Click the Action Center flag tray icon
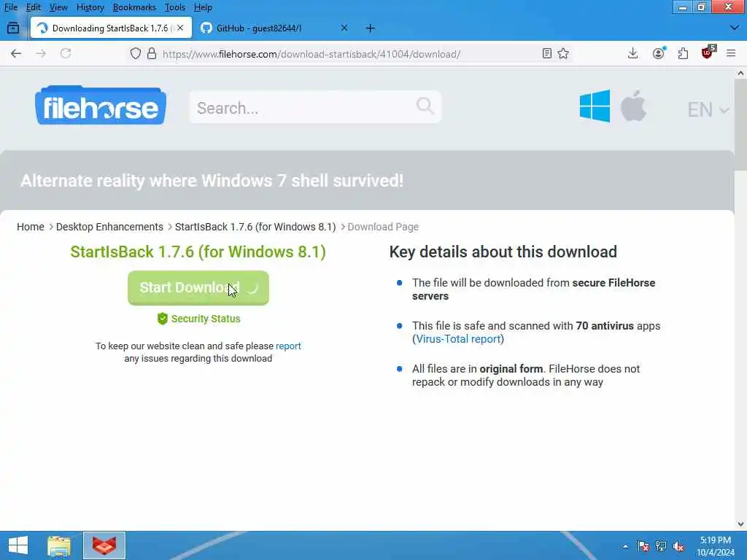Image resolution: width=747 pixels, height=560 pixels. (x=643, y=546)
